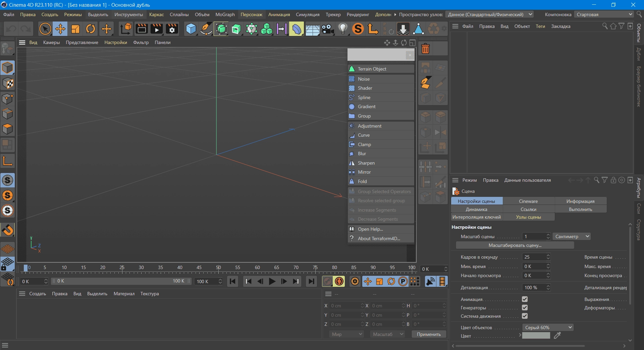Choose Terrain Object from the popup menu
Screen dimensions: 644x350
[381, 69]
